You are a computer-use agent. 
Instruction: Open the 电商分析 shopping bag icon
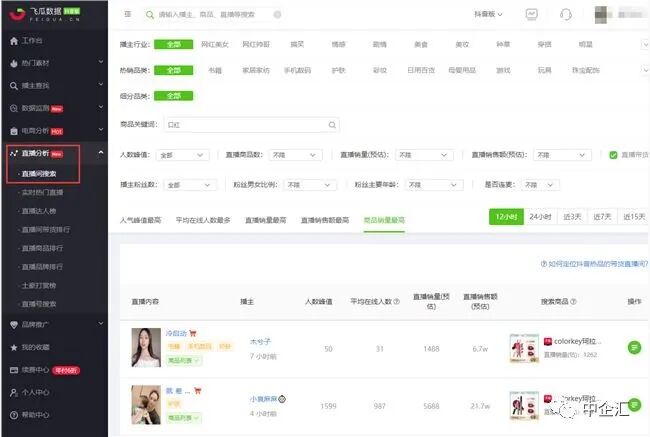tap(14, 131)
